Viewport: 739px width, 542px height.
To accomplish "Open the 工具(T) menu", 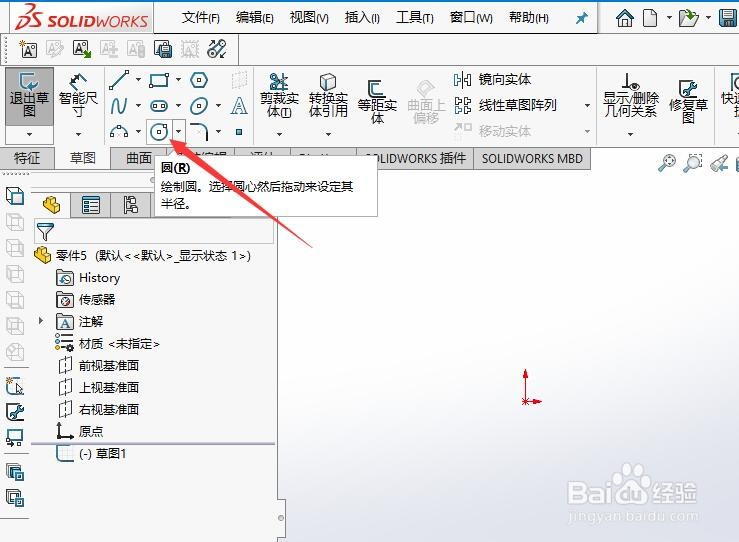I will [415, 18].
